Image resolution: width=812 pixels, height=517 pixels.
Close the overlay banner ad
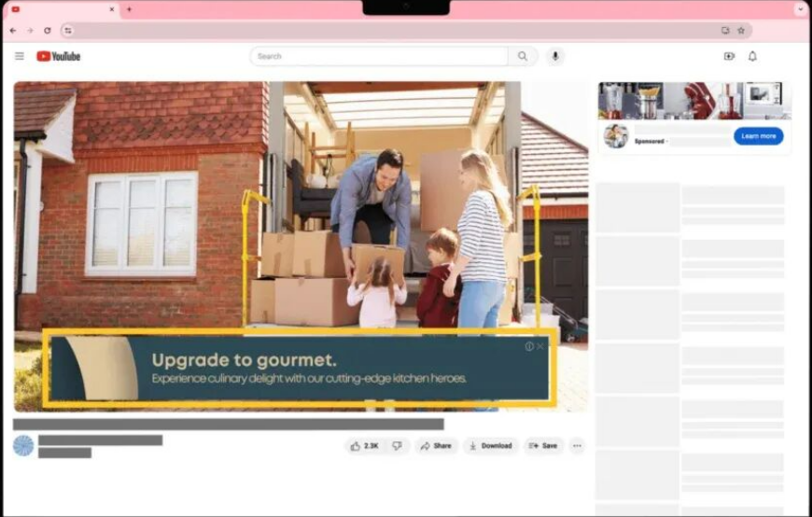(x=540, y=346)
